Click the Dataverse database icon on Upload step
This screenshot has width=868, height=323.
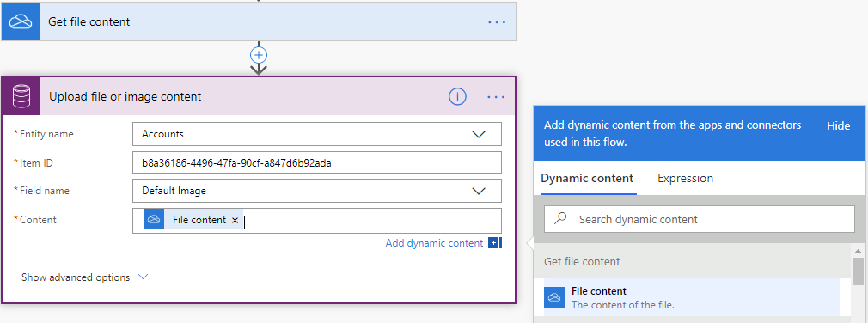coord(21,96)
